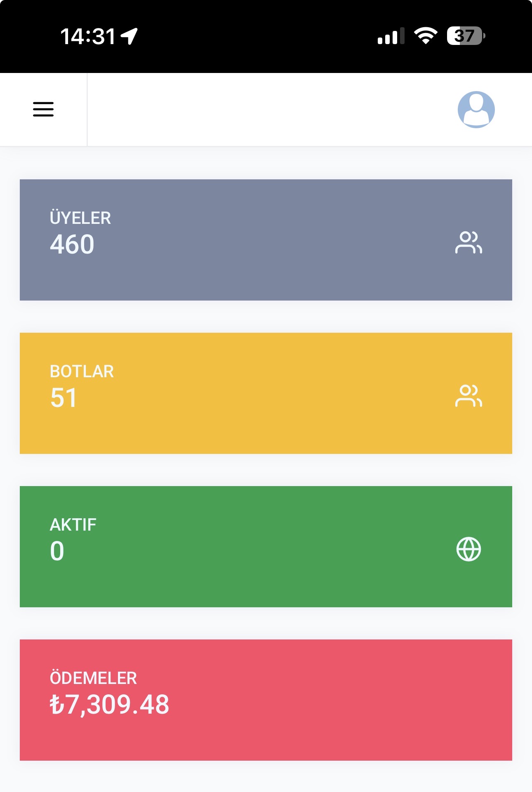This screenshot has height=792, width=532.
Task: Open the green AKTIF card
Action: 266,547
